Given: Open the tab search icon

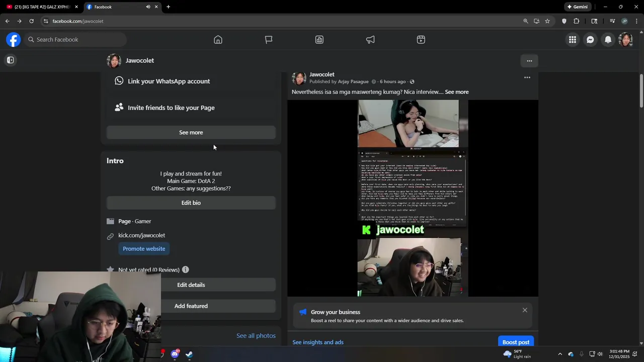Looking at the screenshot, I should tap(594, 21).
